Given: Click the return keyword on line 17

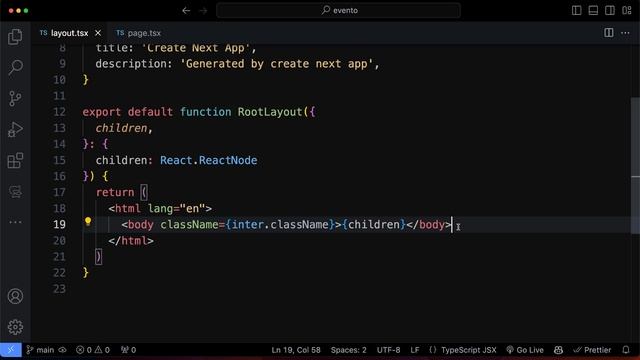Looking at the screenshot, I should 115,192.
